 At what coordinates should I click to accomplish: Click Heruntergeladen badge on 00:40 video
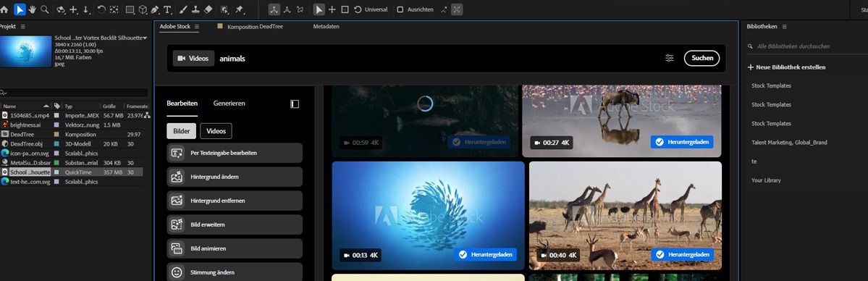coord(682,254)
